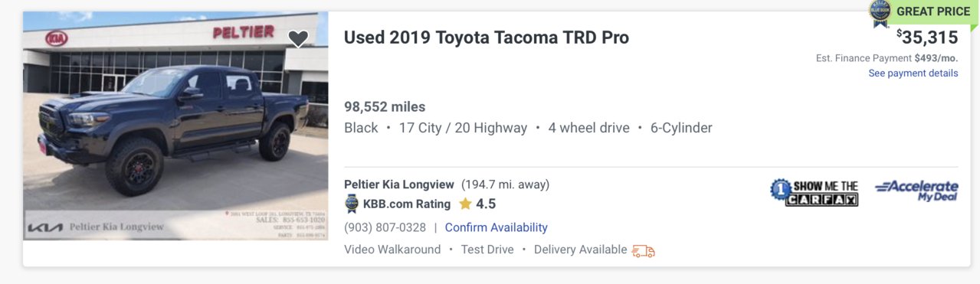Call the (903) 807-0328 phone number
Viewport: 980px width, 284px height.
coord(385,227)
